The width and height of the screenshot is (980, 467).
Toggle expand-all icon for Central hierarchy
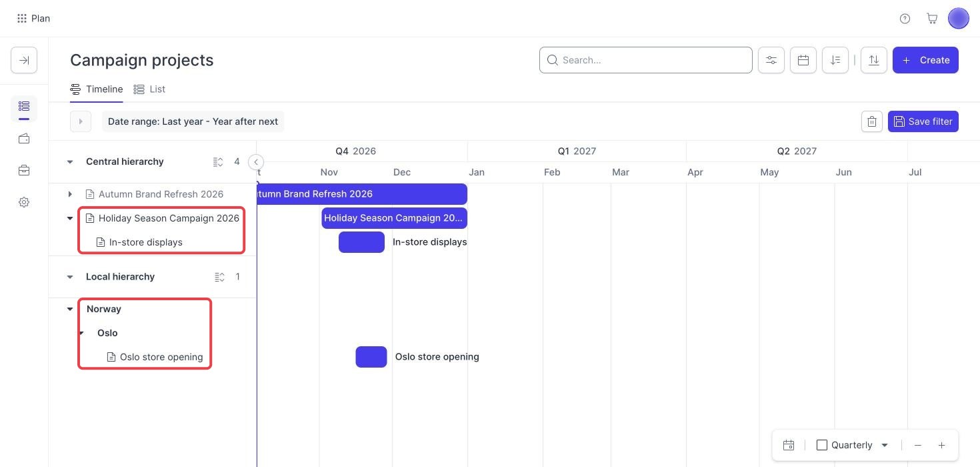tap(218, 162)
